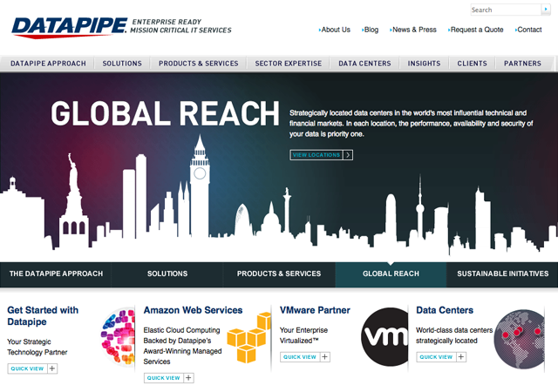
Task: Click arrow next to View Locations
Action: [348, 155]
